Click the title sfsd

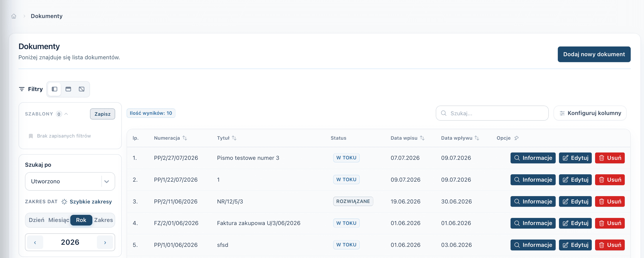click(223, 245)
